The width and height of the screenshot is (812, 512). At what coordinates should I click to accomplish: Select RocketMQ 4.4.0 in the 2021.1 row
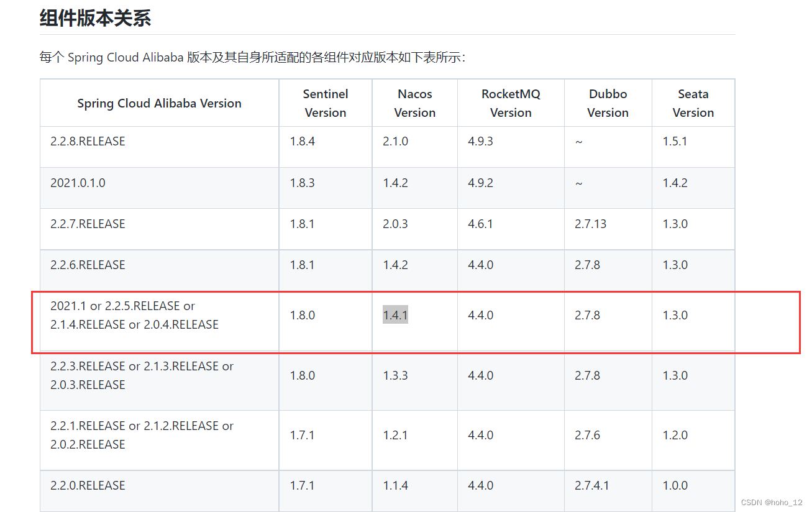(511, 321)
